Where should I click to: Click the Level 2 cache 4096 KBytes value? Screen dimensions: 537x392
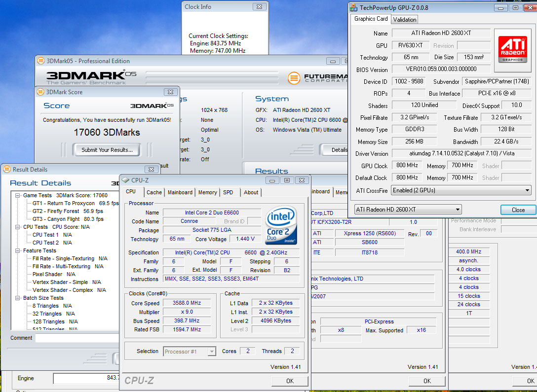pos(276,321)
